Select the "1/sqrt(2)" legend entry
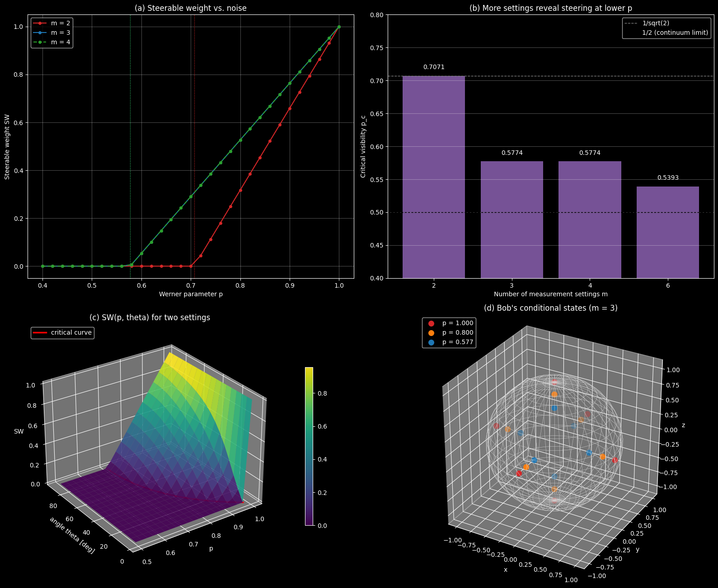The width and height of the screenshot is (718, 588). (646, 23)
